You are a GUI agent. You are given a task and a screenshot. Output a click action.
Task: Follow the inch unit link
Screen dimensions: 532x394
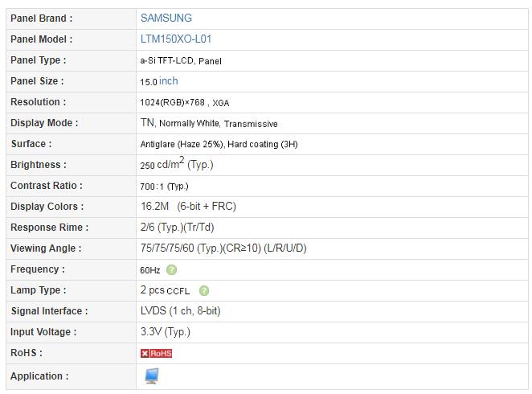(x=169, y=80)
